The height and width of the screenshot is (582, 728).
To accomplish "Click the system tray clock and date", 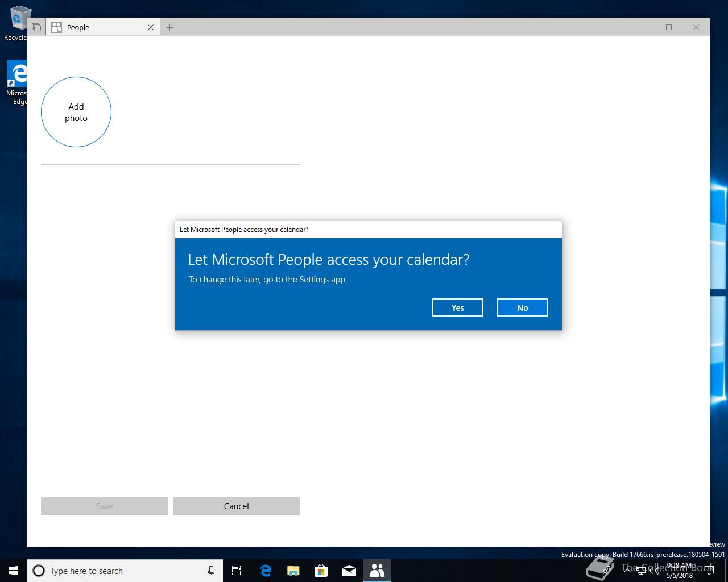I will [680, 571].
